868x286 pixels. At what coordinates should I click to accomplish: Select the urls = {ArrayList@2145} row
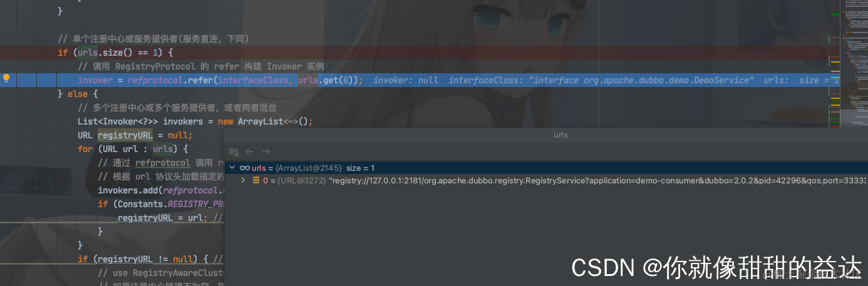(x=546, y=168)
